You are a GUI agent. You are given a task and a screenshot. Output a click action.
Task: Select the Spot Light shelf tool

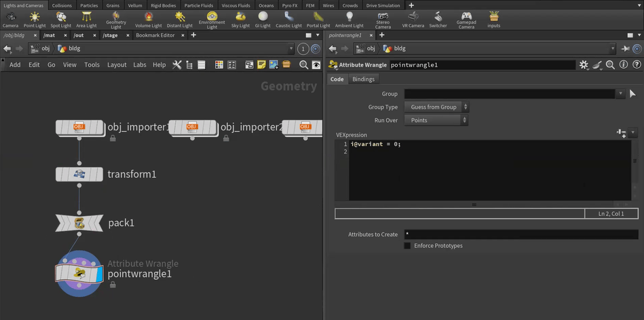point(60,18)
